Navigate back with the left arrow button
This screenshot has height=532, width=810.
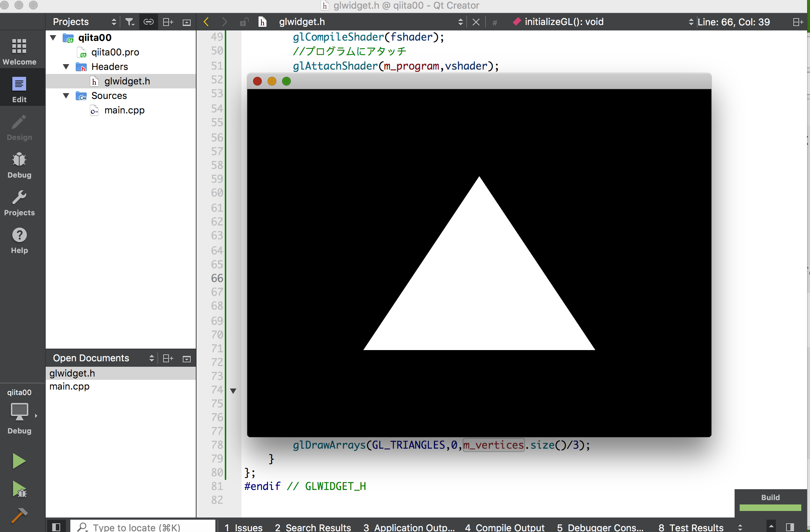coord(206,22)
